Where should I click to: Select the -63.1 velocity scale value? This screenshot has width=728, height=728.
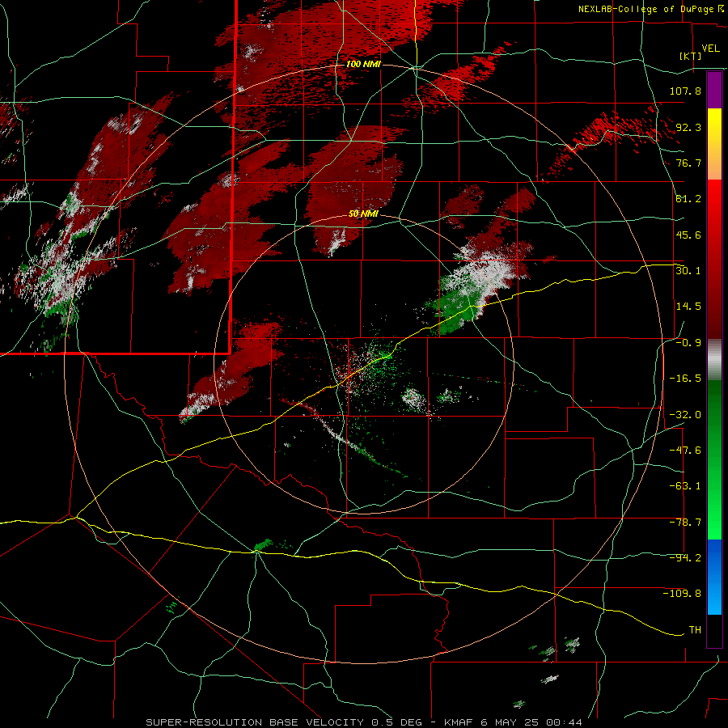685,486
